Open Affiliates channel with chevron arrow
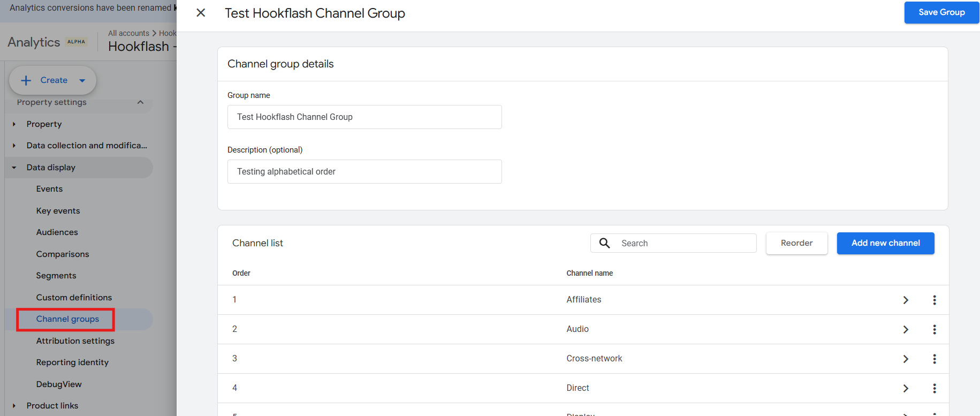 [x=906, y=300]
